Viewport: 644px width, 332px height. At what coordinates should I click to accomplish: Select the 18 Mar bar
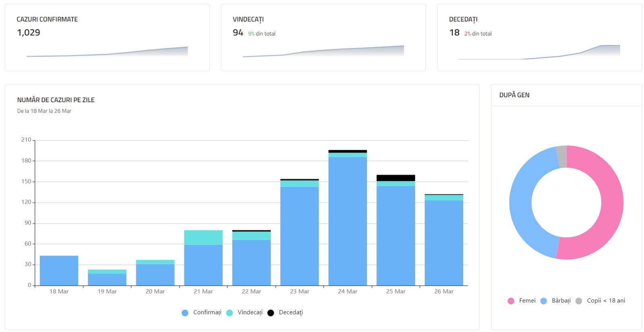coord(59,271)
